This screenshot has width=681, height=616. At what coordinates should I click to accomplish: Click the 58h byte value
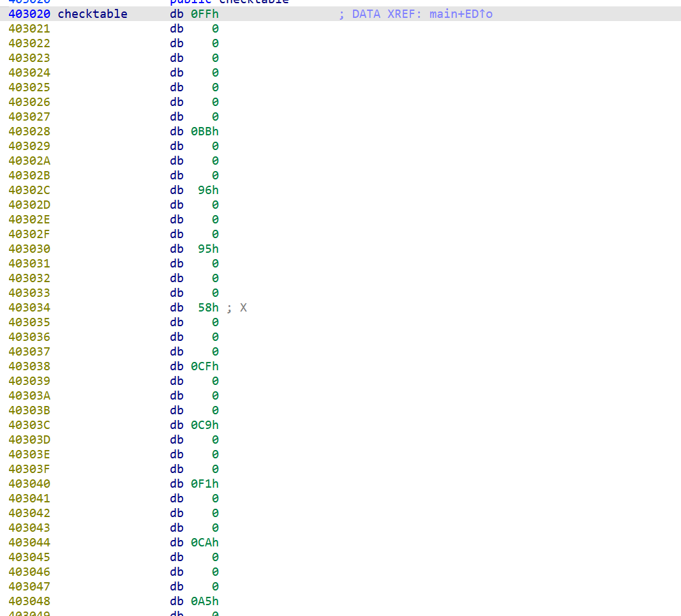click(208, 308)
